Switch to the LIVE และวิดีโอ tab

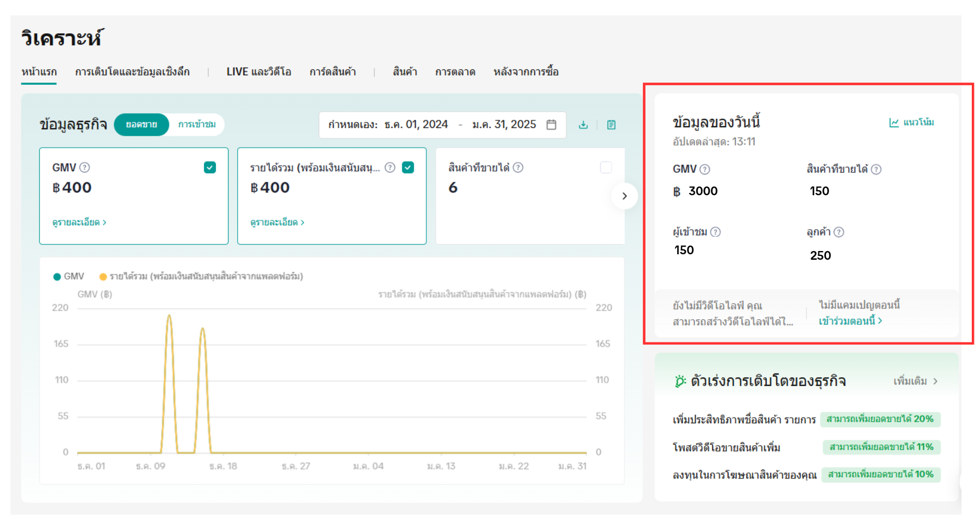[x=259, y=72]
